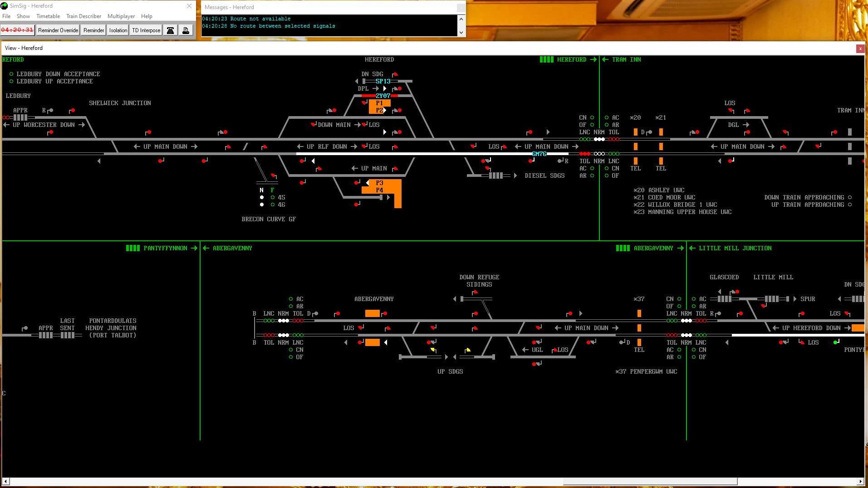Click horizontal scrollbar thumb in Hereford view

(x=650, y=481)
